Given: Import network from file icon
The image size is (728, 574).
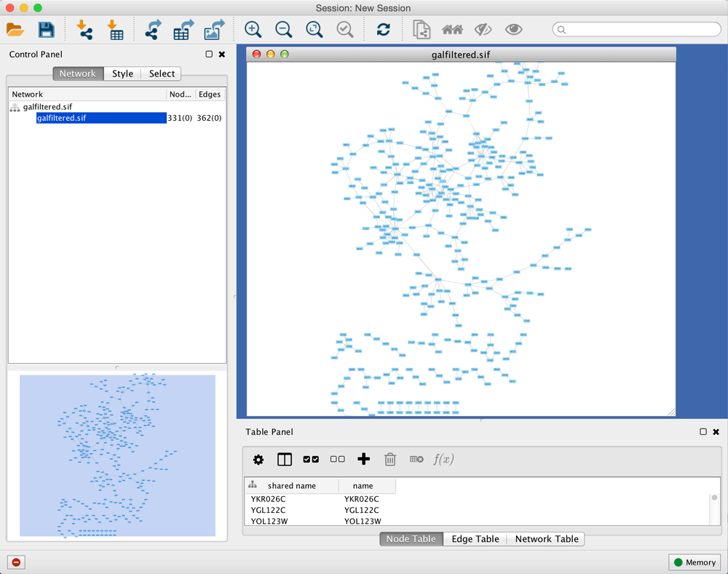Looking at the screenshot, I should [84, 30].
